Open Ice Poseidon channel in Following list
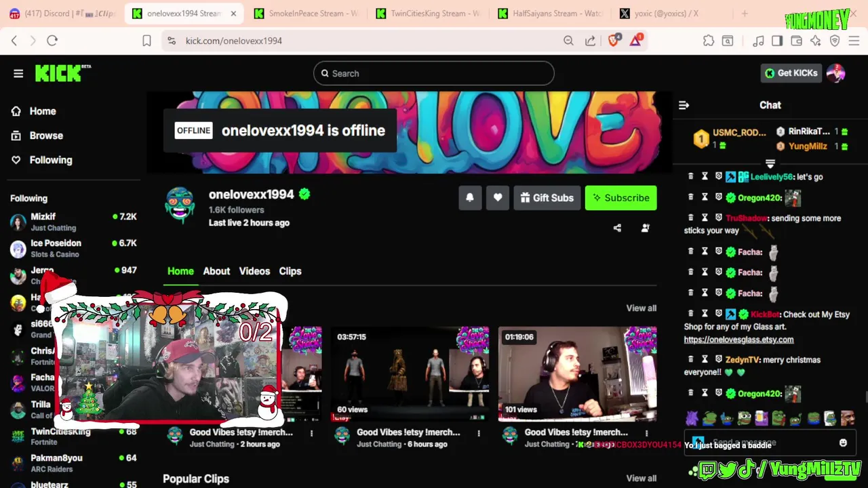Image resolution: width=868 pixels, height=488 pixels. pos(73,248)
